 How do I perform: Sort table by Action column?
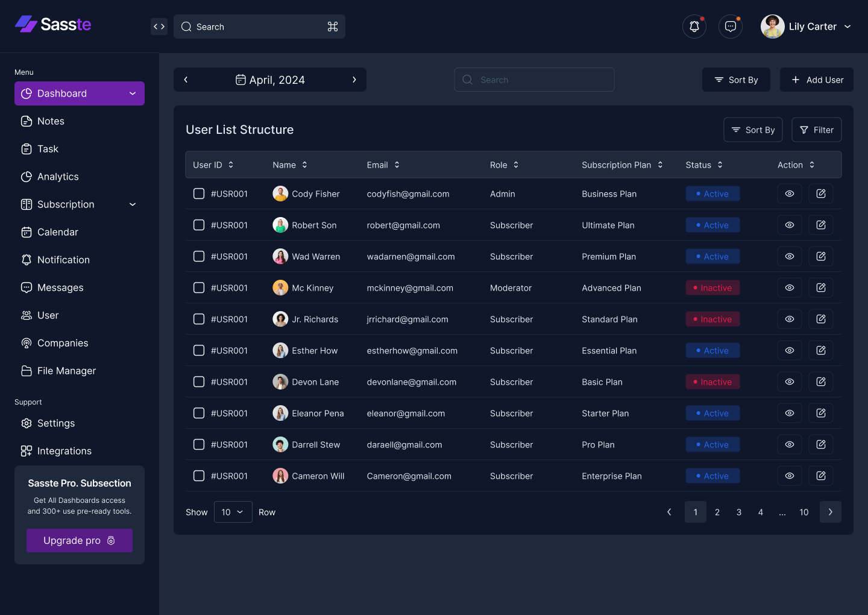tap(812, 165)
